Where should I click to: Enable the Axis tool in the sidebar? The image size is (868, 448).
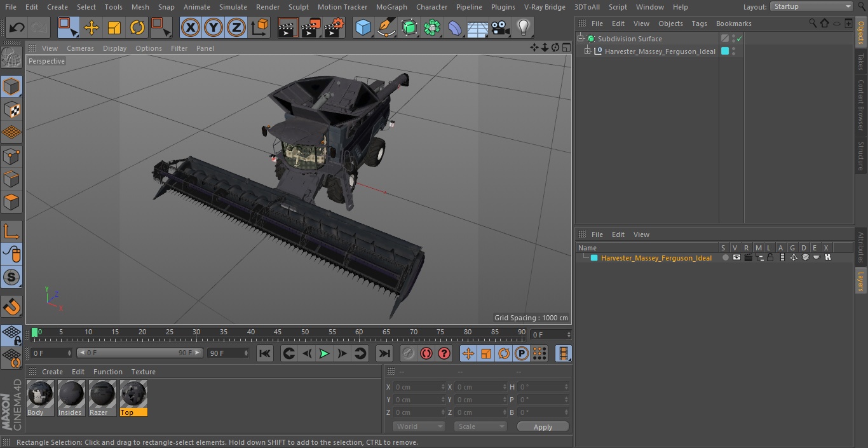11,231
